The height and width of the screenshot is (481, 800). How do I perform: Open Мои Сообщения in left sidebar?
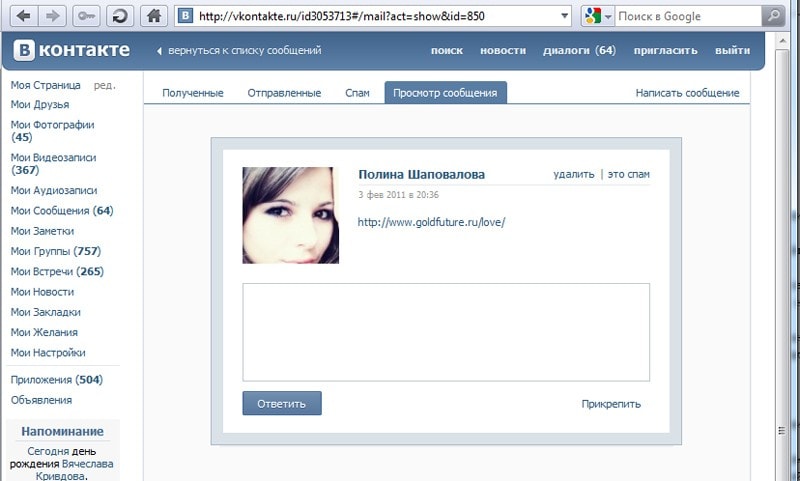(61, 211)
